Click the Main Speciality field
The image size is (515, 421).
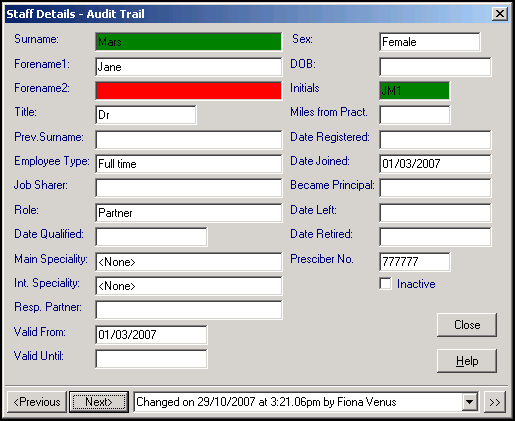[x=189, y=262]
